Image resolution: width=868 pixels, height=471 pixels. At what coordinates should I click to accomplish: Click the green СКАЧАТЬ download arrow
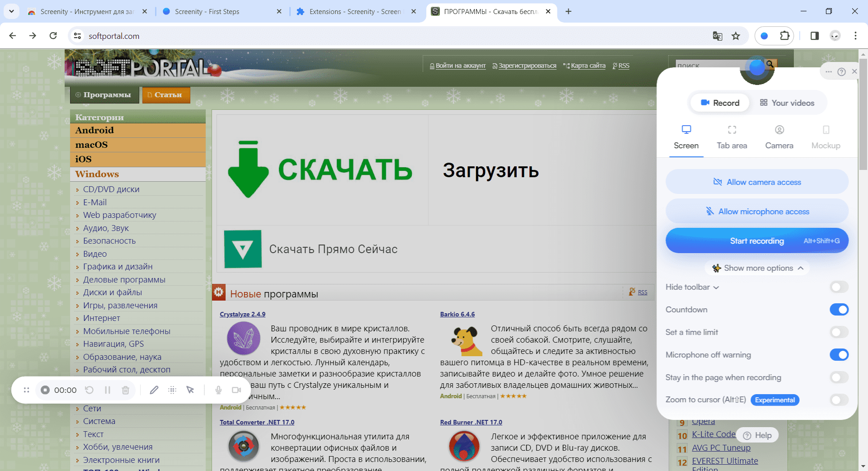coord(248,170)
